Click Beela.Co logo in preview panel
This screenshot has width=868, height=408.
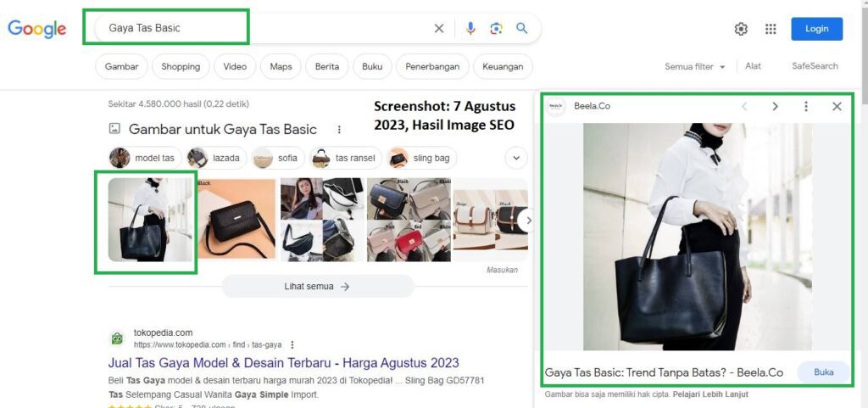[555, 106]
